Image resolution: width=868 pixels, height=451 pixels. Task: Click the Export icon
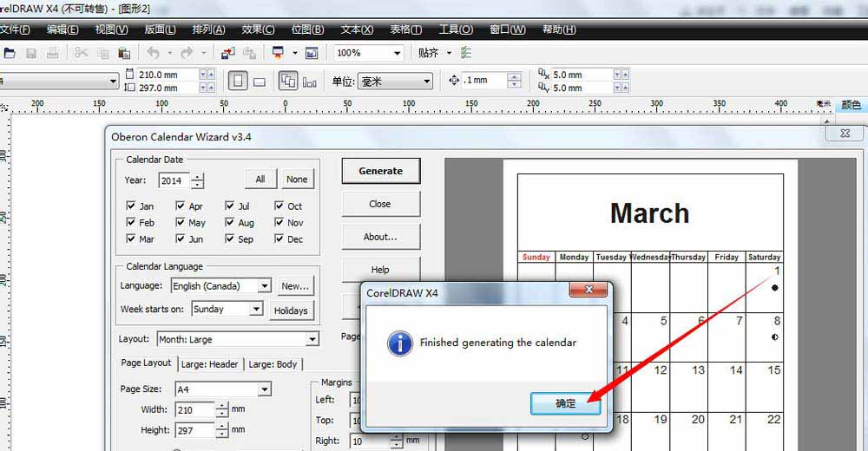250,53
